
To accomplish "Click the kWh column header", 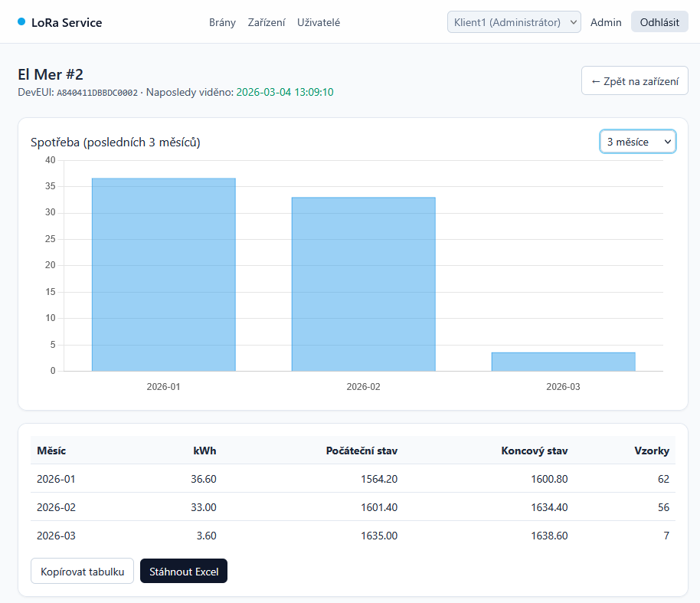I will (204, 451).
